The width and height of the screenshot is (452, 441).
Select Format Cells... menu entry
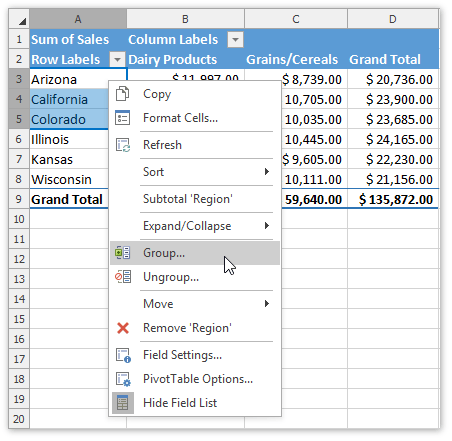[195, 118]
